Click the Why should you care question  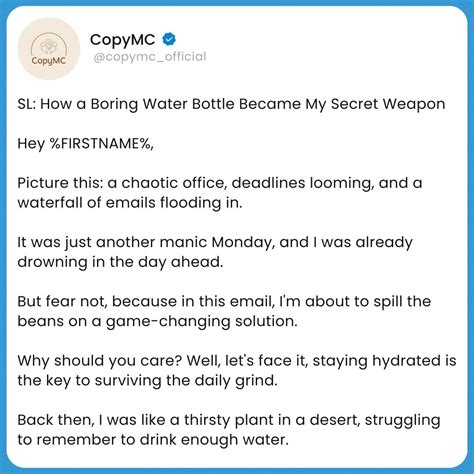pos(100,361)
